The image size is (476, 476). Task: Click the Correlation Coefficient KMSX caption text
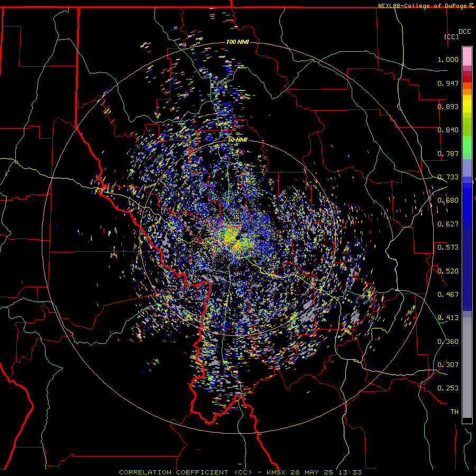(240, 472)
